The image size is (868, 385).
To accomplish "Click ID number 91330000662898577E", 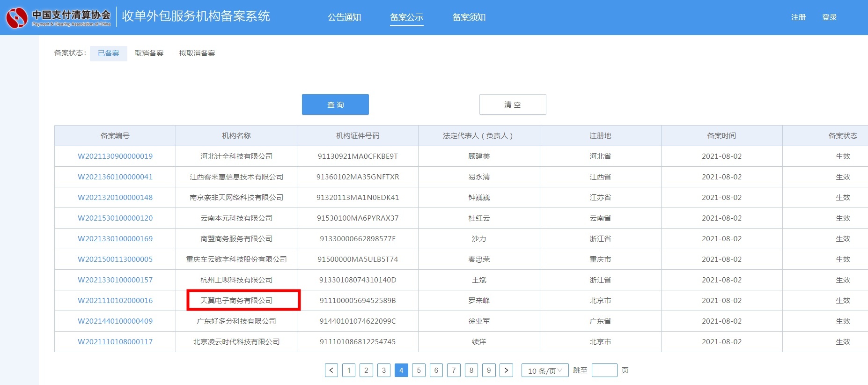I will (x=358, y=239).
